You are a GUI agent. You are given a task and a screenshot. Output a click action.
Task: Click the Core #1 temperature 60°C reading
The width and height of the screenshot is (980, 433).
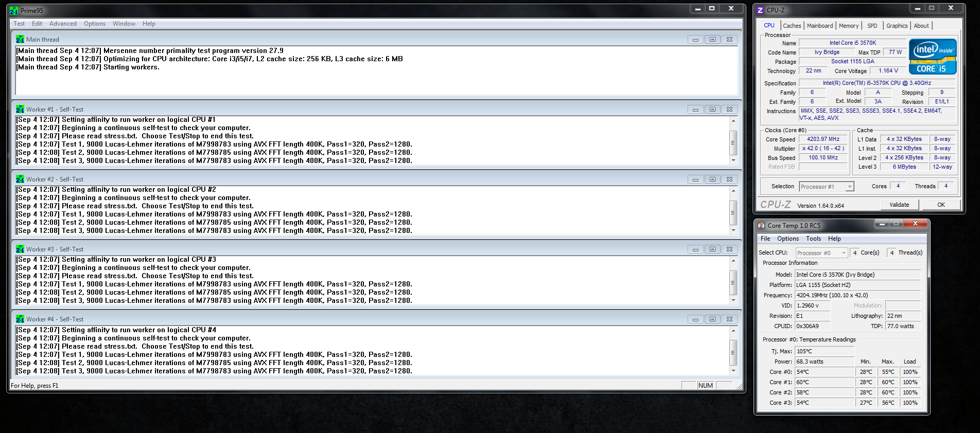[824, 382]
